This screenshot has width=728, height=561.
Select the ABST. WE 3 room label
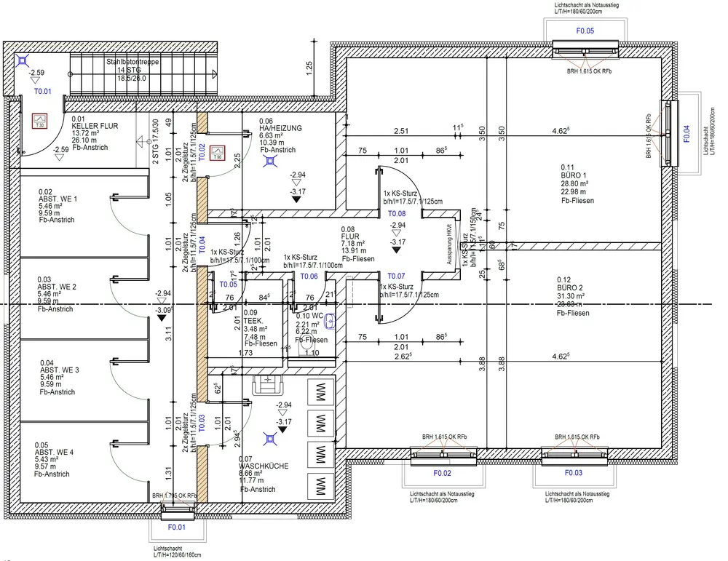click(60, 370)
